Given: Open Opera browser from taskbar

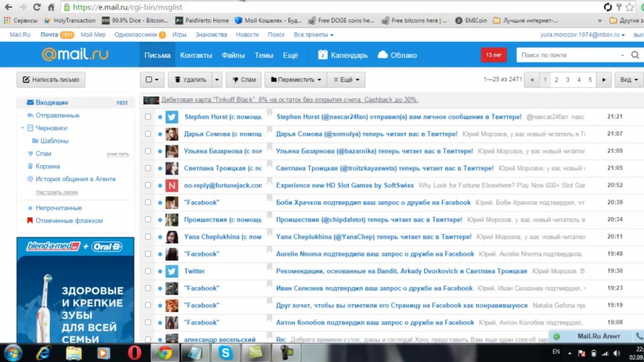Looking at the screenshot, I should click(134, 353).
